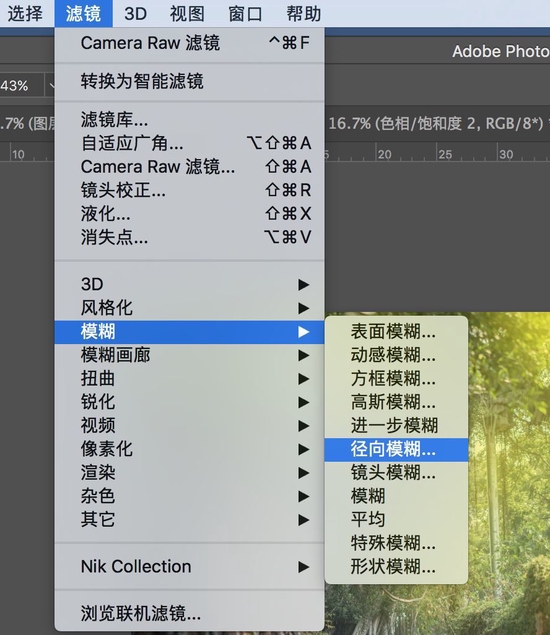Select 自适应广角... filter
Screen dimensions: 550x635
[189, 143]
